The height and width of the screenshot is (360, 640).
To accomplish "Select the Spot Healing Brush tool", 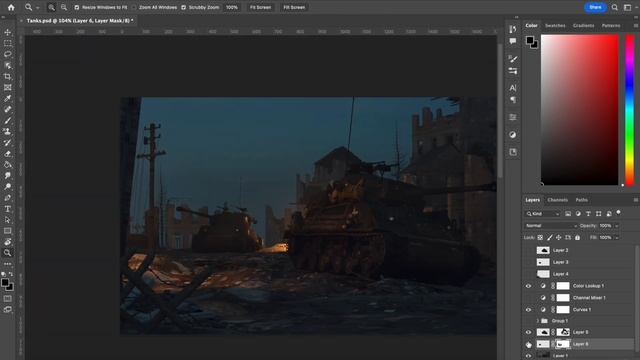I will (7, 109).
